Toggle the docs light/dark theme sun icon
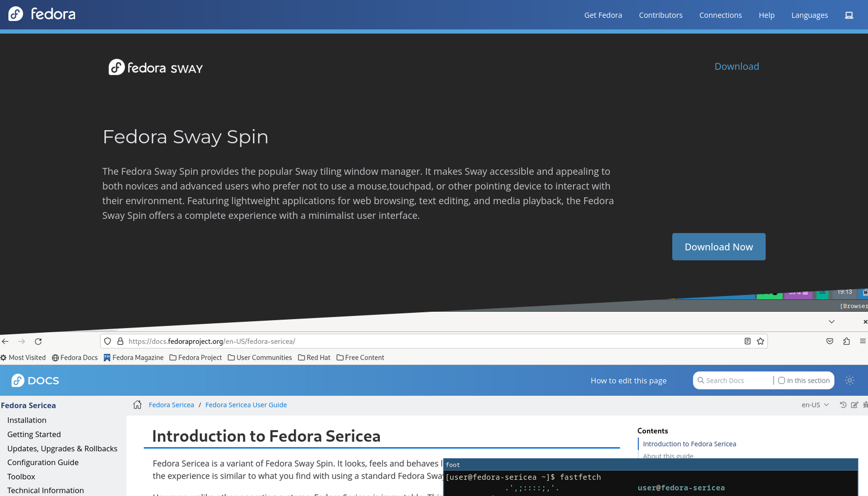Screen dimensions: 868x496 [x=850, y=381]
